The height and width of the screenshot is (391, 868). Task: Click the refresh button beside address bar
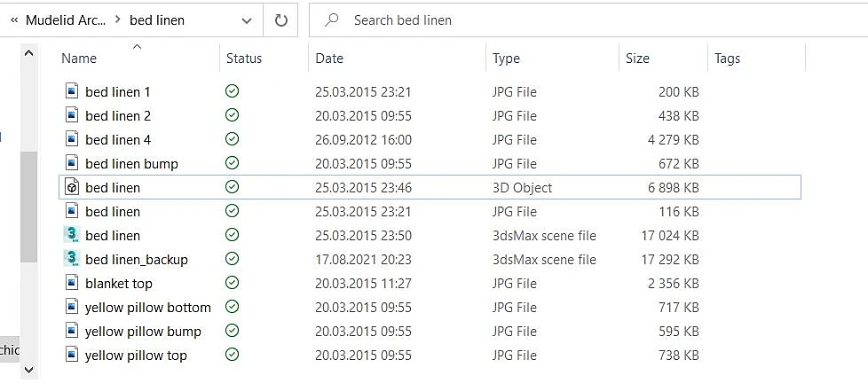click(x=280, y=20)
